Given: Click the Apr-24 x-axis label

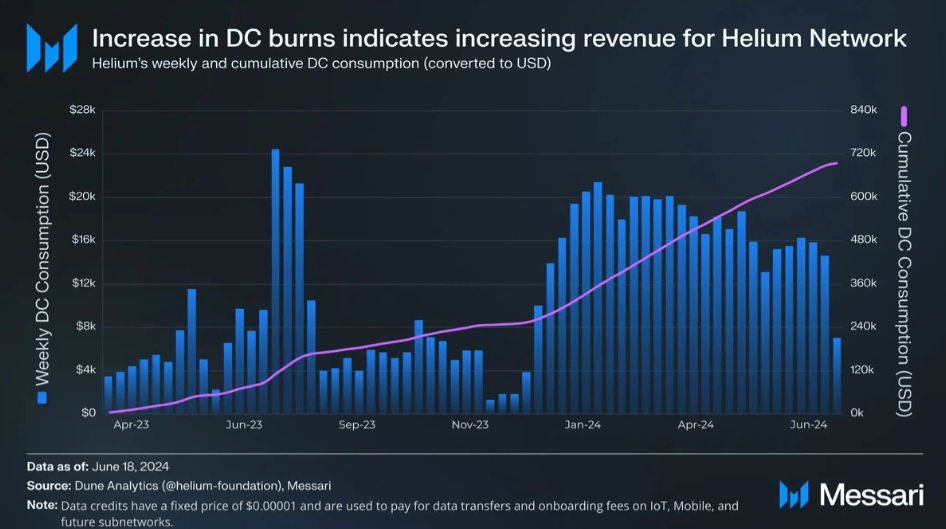Looking at the screenshot, I should [x=696, y=425].
